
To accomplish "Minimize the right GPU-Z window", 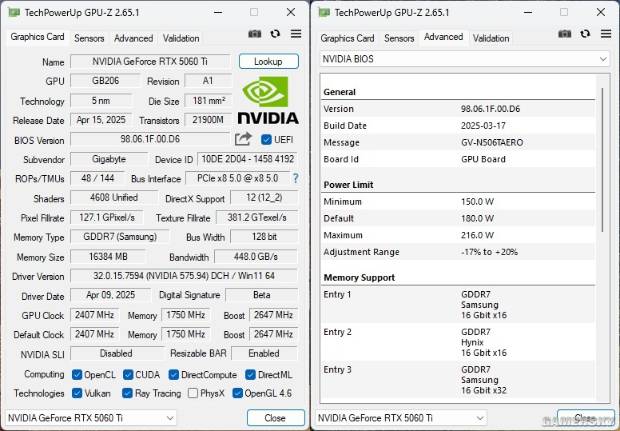I will tap(528, 12).
